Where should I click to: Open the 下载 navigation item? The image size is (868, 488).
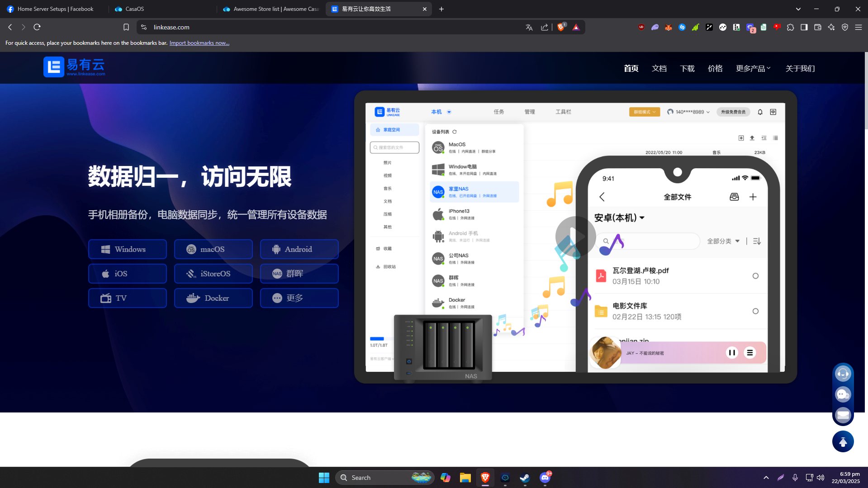pyautogui.click(x=687, y=68)
